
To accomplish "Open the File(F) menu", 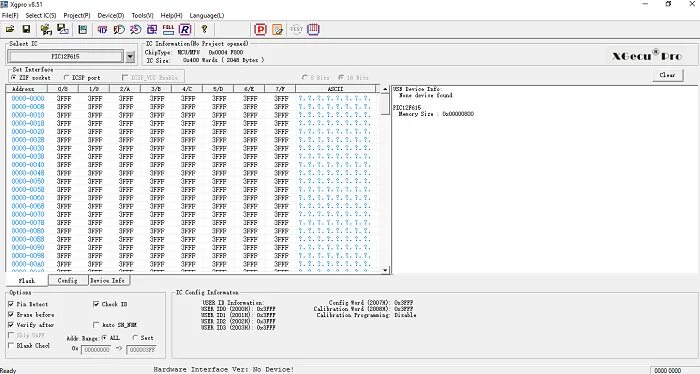I will click(x=10, y=15).
